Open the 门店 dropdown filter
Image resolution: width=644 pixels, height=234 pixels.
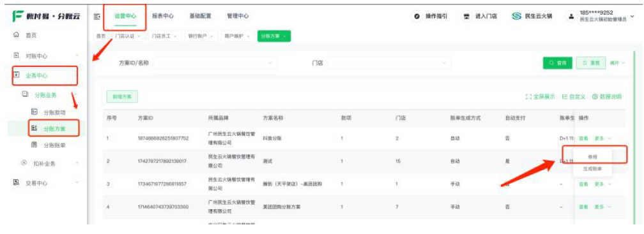click(x=389, y=62)
